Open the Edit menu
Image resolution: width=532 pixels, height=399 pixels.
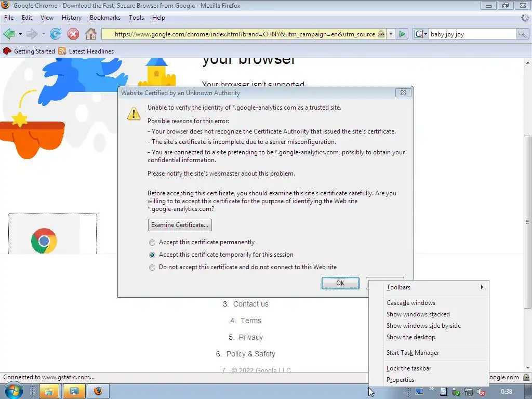[27, 18]
